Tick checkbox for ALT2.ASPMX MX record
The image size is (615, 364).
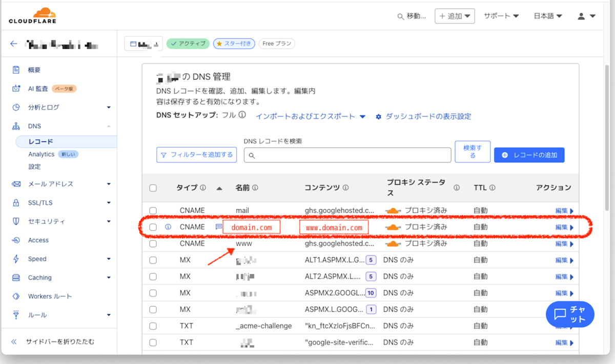click(x=153, y=276)
